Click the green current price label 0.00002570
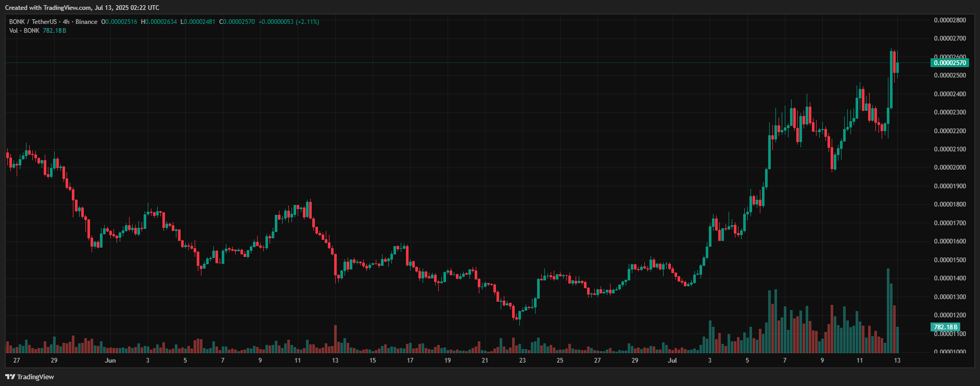Viewport: 980px width, 386px height. pos(949,63)
